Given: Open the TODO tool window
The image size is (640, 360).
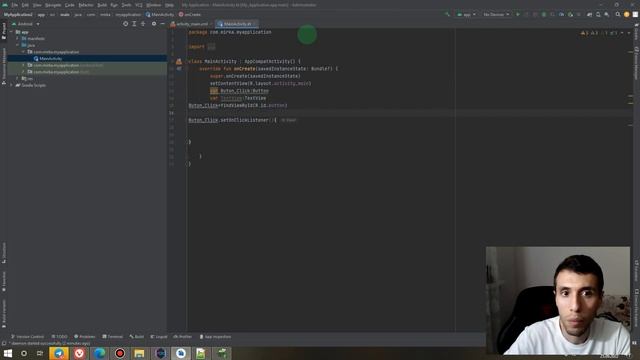Looking at the screenshot, I should point(60,337).
